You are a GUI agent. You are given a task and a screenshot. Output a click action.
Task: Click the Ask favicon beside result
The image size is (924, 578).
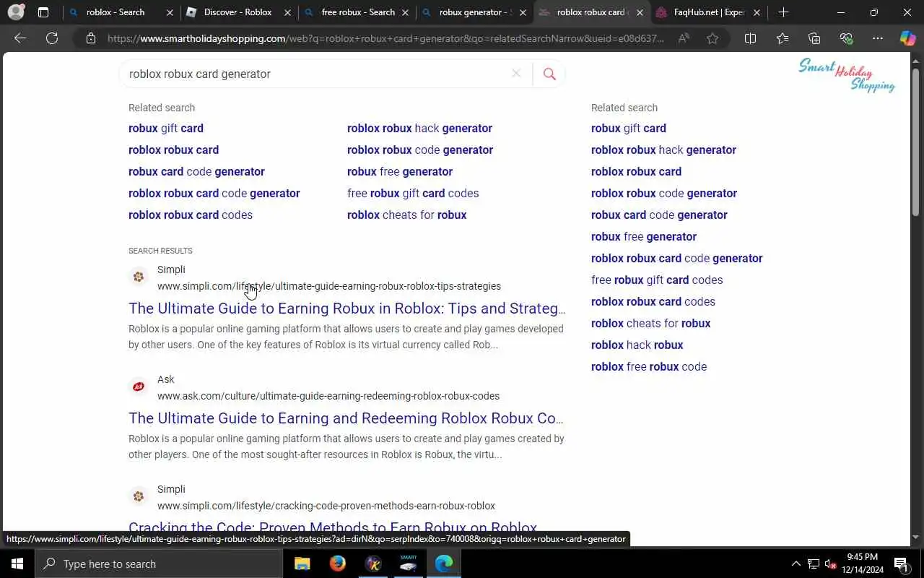[x=139, y=387]
